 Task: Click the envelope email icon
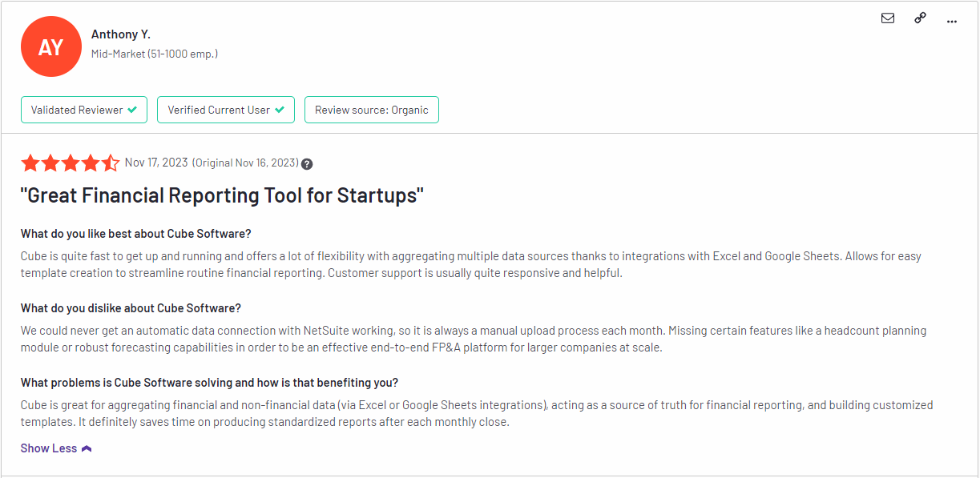pyautogui.click(x=888, y=18)
